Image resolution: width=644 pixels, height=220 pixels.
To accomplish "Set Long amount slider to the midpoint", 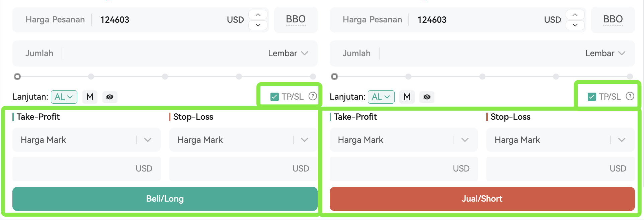I will 165,77.
